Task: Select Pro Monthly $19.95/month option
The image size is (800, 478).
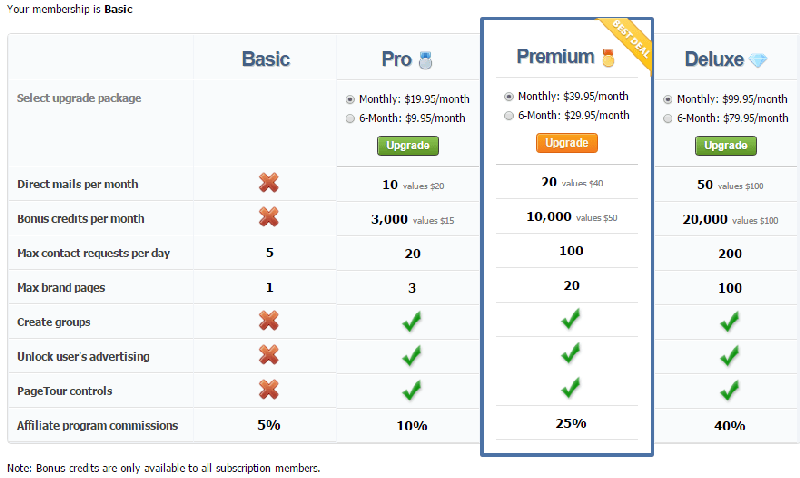Action: (350, 99)
